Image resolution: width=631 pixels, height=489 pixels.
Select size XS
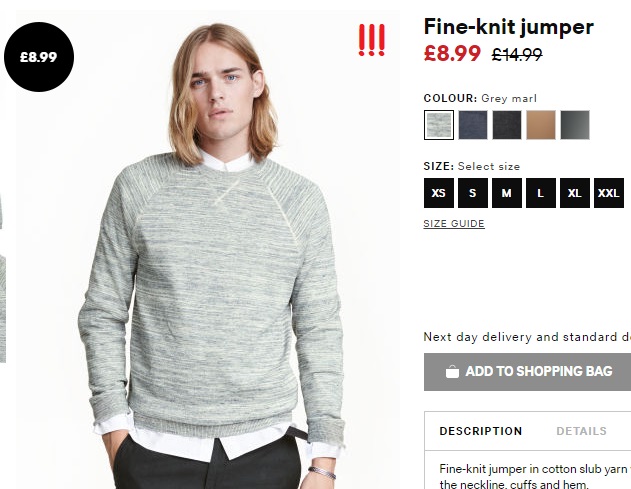click(x=439, y=193)
